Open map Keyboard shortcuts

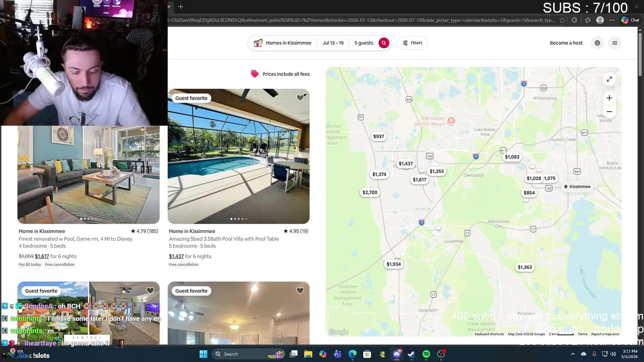click(489, 334)
